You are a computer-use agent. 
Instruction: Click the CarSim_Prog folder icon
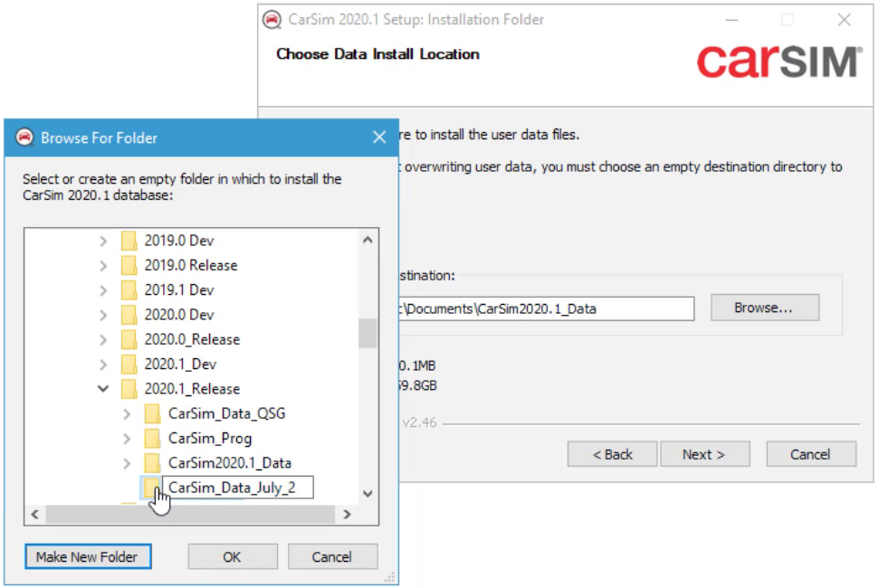[x=152, y=438]
